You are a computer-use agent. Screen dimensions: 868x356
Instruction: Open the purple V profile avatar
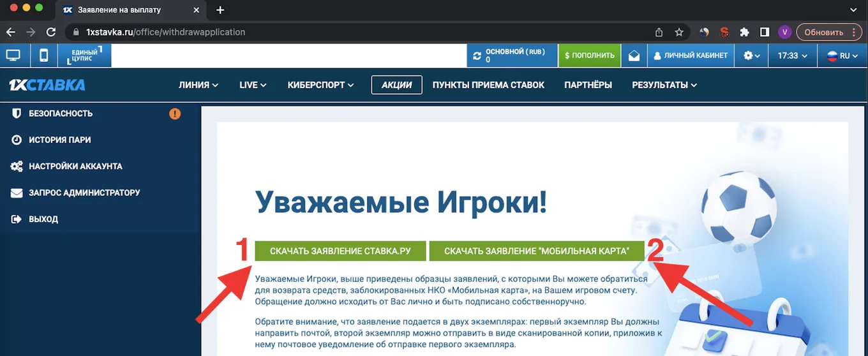(x=784, y=32)
